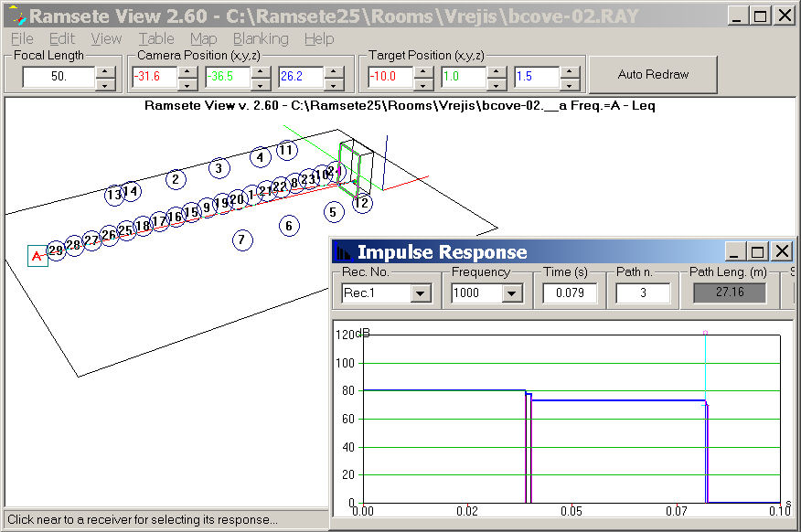Increase Camera Position z value
801x532 pixels.
pos(334,71)
